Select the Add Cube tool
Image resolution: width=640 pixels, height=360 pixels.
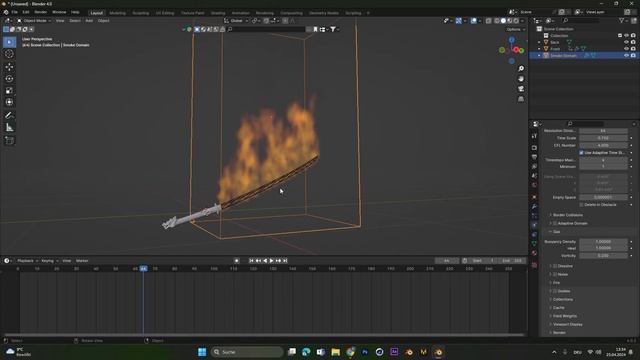coord(9,141)
